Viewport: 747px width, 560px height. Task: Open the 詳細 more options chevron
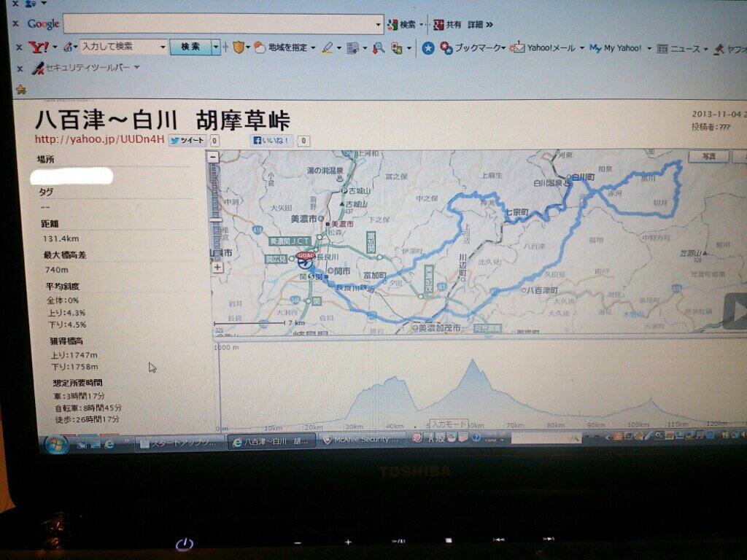[480, 24]
